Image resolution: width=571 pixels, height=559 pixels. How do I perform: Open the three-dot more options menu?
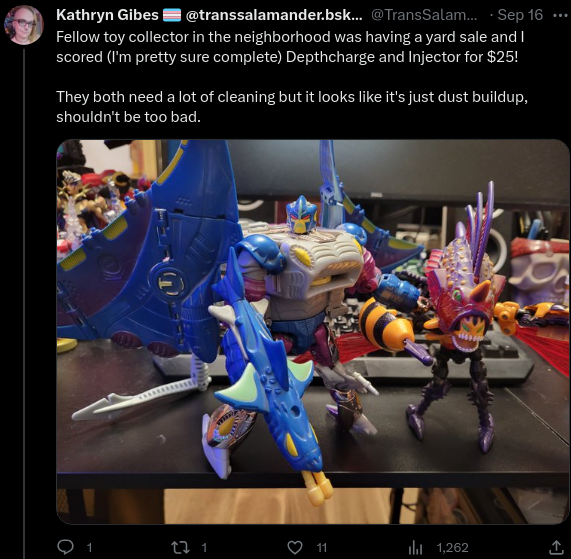tap(560, 15)
